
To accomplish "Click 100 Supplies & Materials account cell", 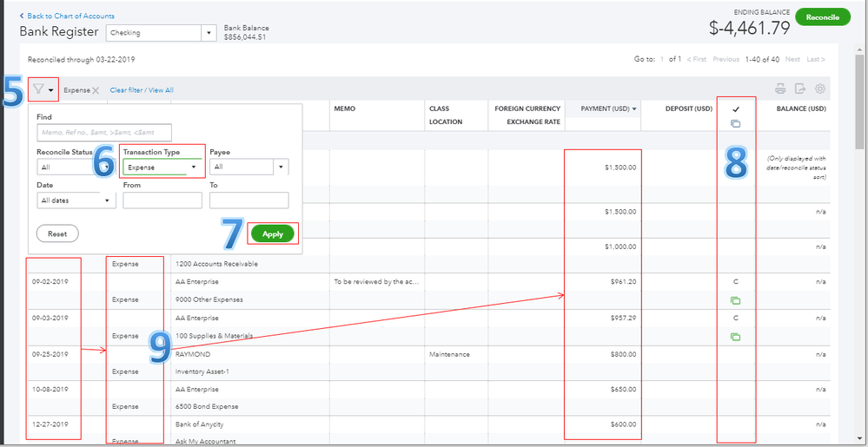I will 215,336.
